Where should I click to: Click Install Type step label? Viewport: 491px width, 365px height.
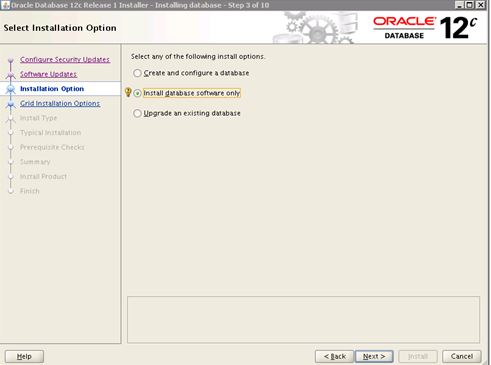pyautogui.click(x=38, y=118)
